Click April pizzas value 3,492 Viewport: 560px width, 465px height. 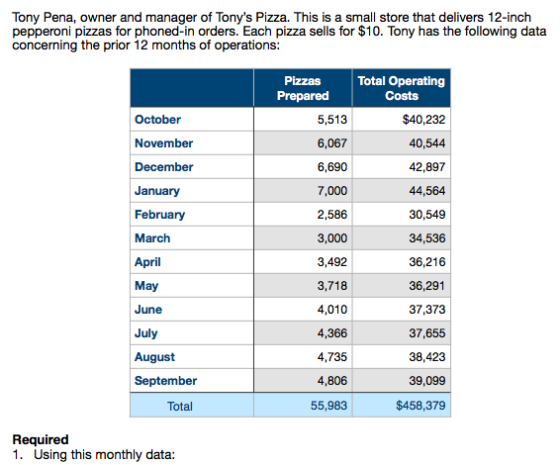click(x=332, y=262)
